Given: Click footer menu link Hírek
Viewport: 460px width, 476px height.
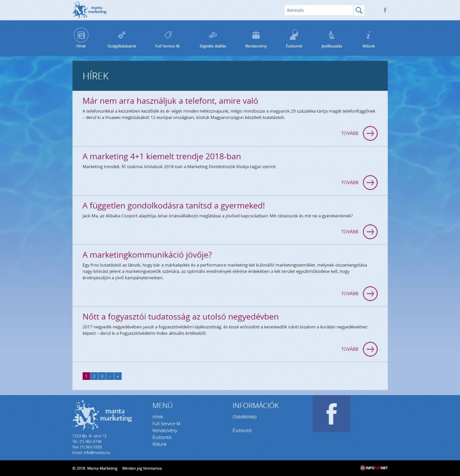Looking at the screenshot, I should click(158, 417).
